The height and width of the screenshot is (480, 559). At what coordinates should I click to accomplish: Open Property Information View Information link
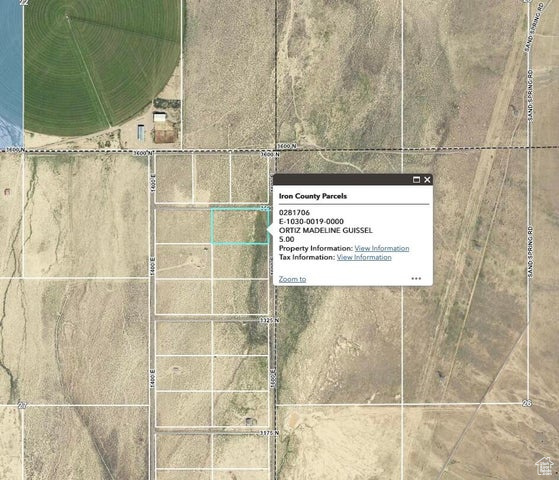click(x=382, y=248)
